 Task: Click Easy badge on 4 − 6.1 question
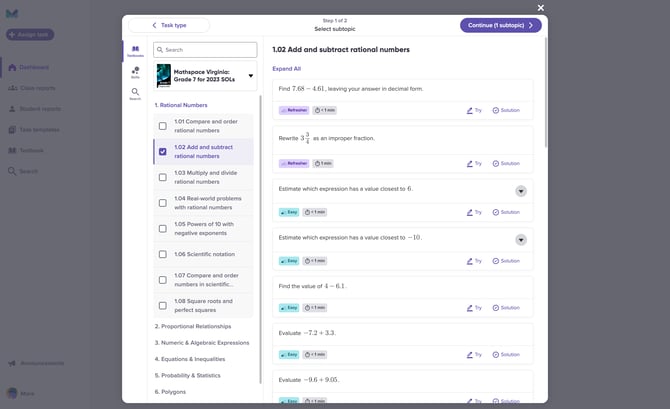click(289, 308)
